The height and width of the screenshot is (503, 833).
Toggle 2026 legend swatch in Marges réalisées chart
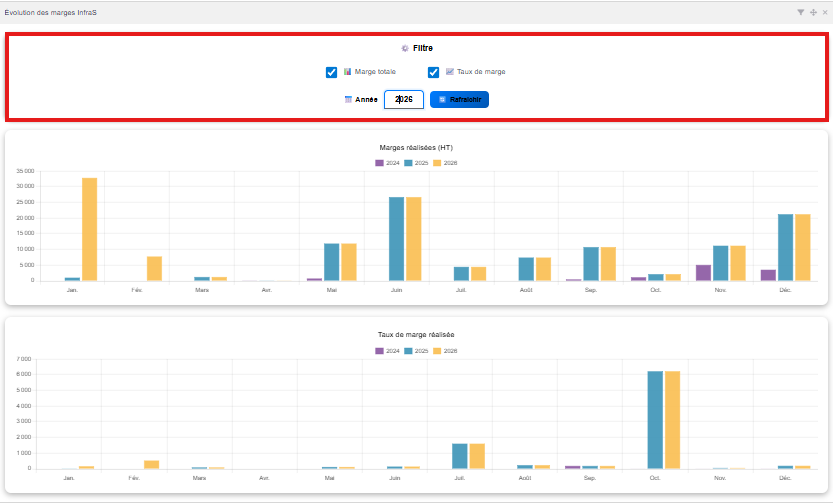tap(438, 162)
